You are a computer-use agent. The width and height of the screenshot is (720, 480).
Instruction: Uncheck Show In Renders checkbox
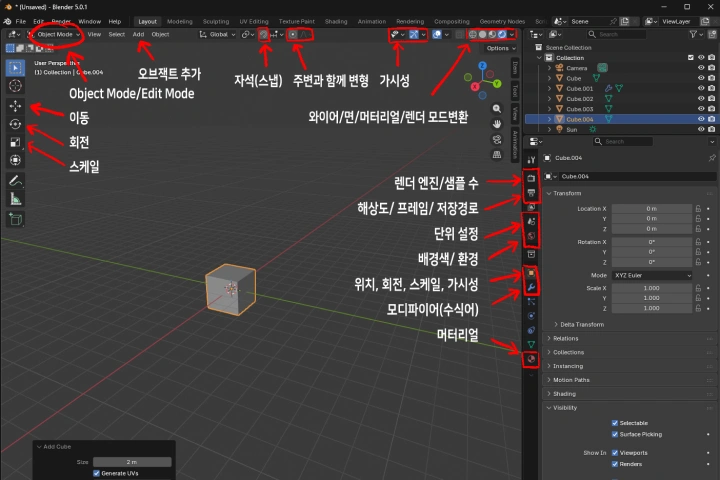click(x=615, y=464)
